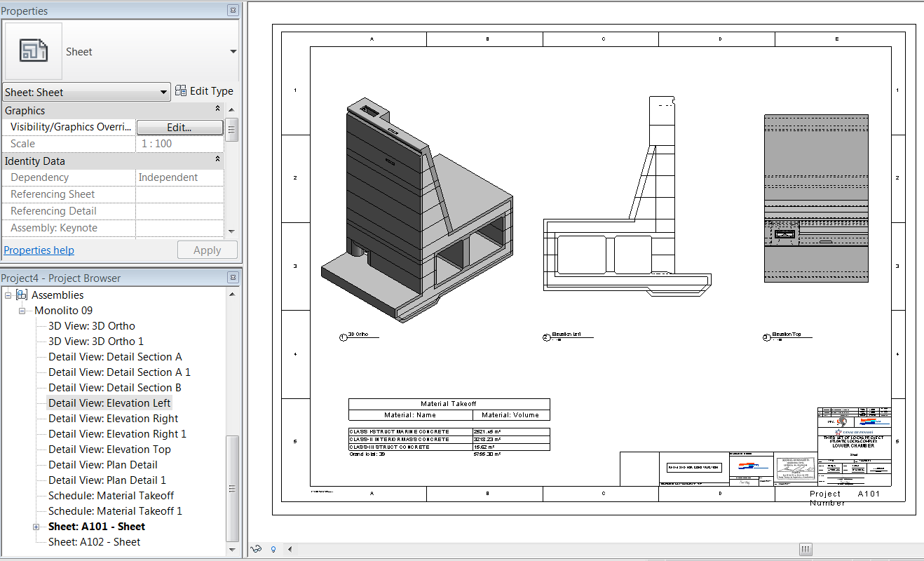This screenshot has height=561, width=924.
Task: Select the 'Sheet: A101 - Sheet' label
Action: point(97,527)
